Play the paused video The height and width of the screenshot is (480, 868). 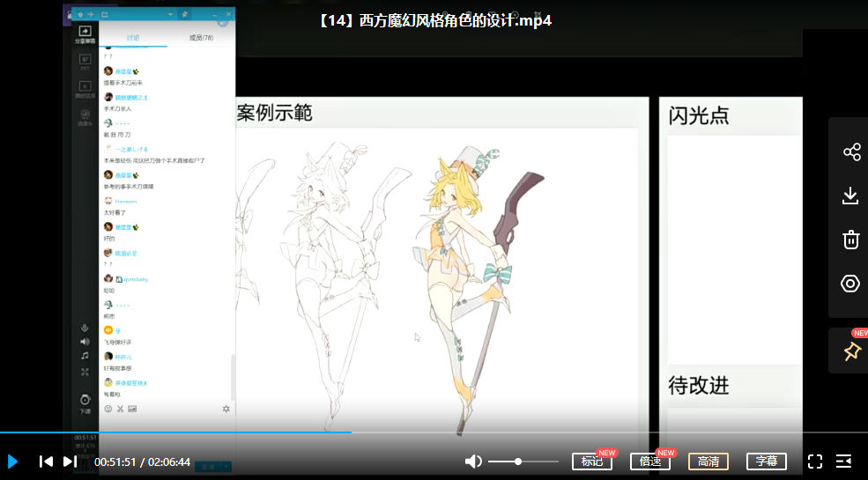[x=12, y=462]
